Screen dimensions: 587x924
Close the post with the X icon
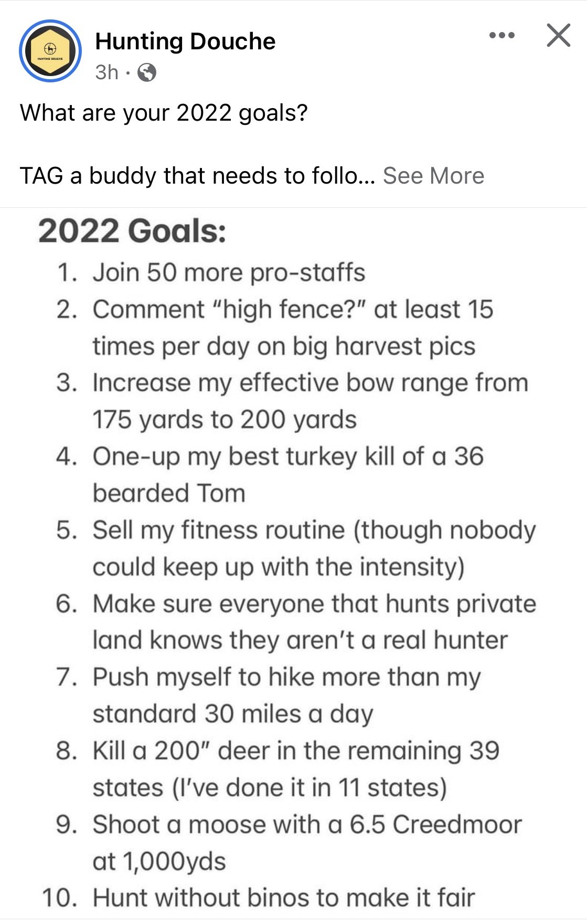(x=558, y=35)
